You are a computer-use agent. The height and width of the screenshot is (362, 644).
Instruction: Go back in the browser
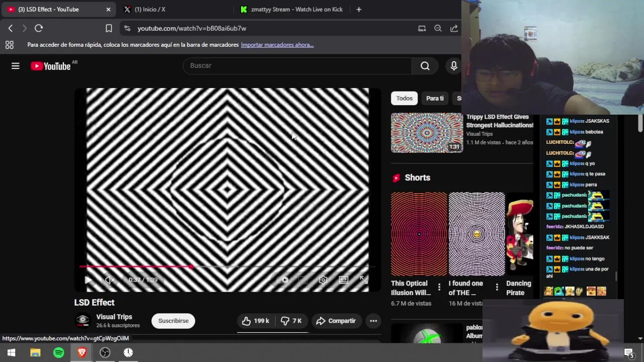pyautogui.click(x=11, y=29)
